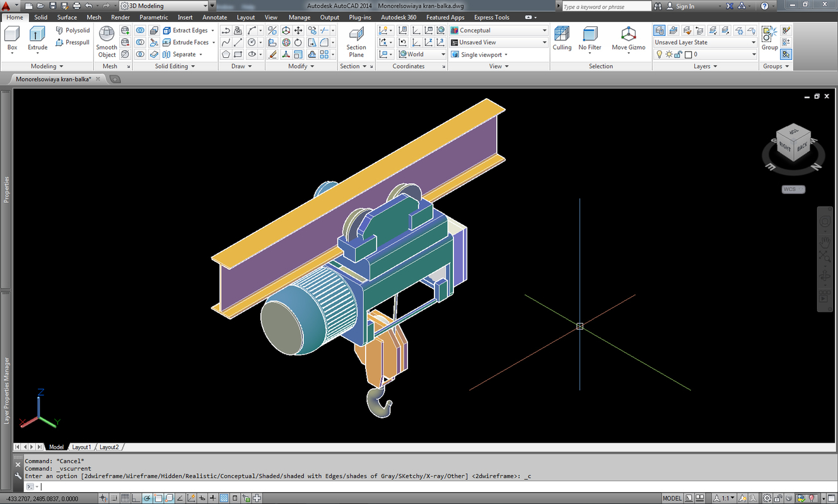Viewport: 838px width, 504px height.
Task: Click the Culling tool in Selection panel
Action: point(562,39)
